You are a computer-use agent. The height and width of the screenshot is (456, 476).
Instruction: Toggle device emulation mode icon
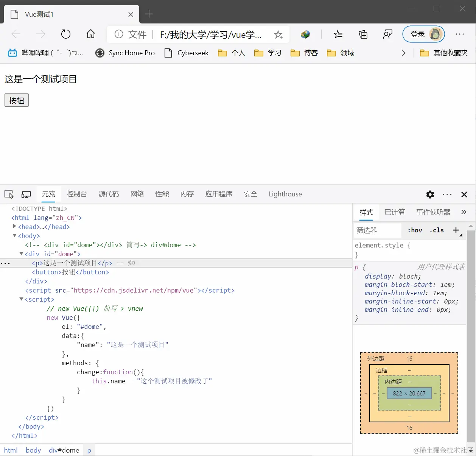coord(26,194)
